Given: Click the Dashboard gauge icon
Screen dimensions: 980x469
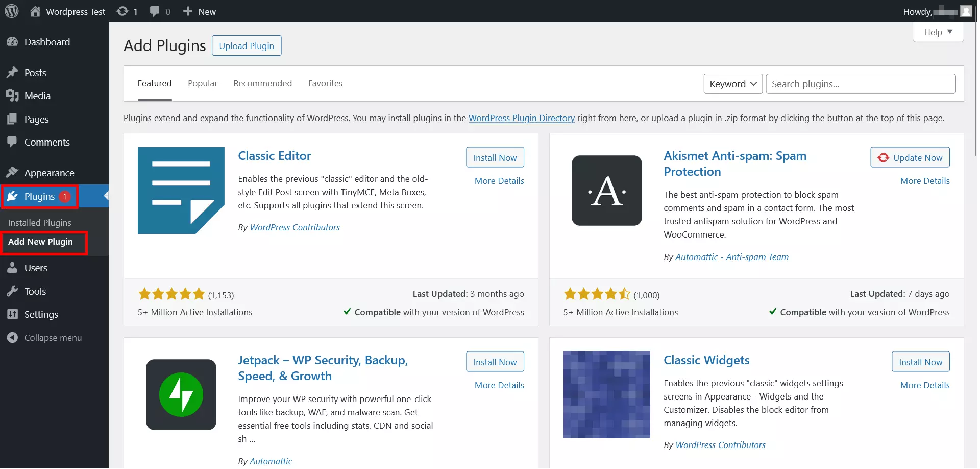Looking at the screenshot, I should [x=12, y=42].
